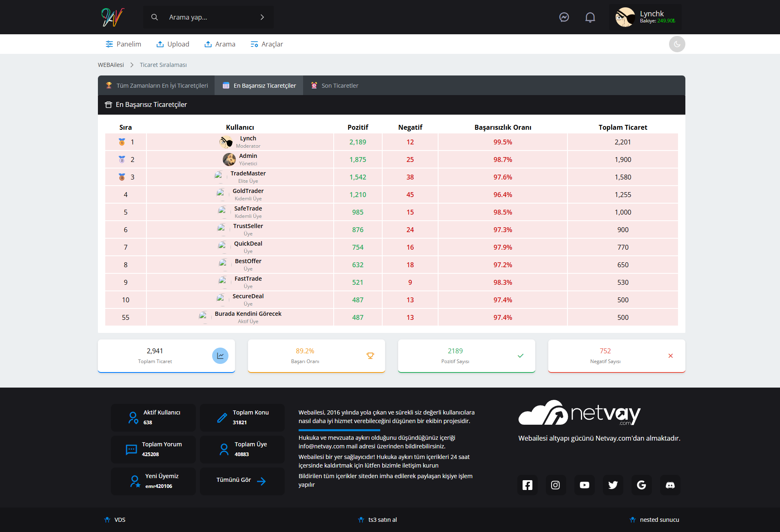Click the VDS footer link
Screen dimensions: 780x532
pos(115,520)
